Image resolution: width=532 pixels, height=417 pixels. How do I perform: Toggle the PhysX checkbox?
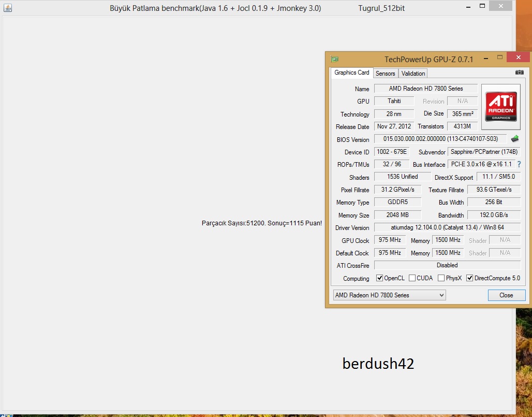441,278
